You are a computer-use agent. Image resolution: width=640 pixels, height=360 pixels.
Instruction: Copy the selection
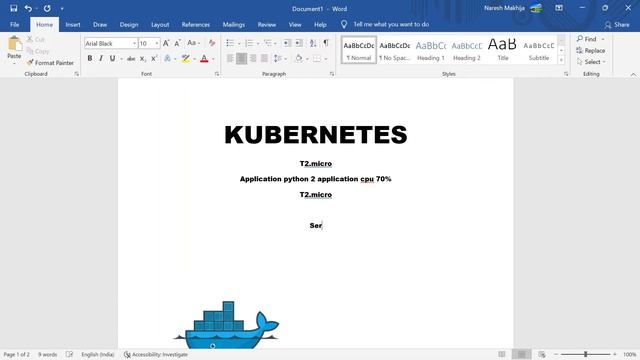point(38,51)
